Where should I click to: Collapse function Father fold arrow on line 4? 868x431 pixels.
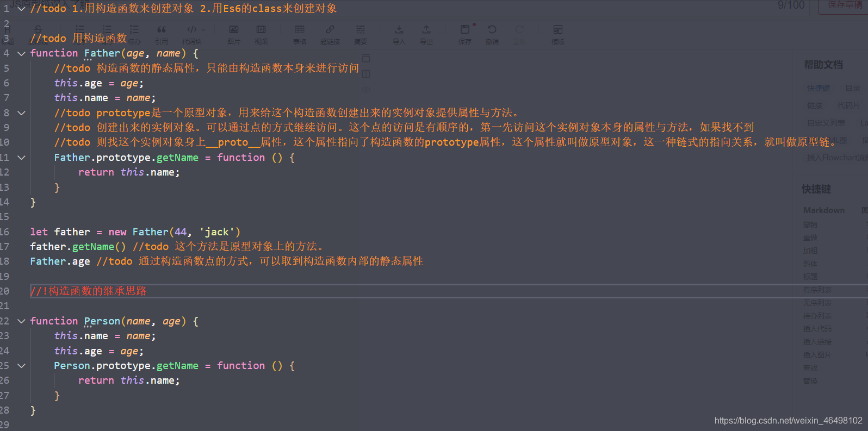(x=21, y=53)
